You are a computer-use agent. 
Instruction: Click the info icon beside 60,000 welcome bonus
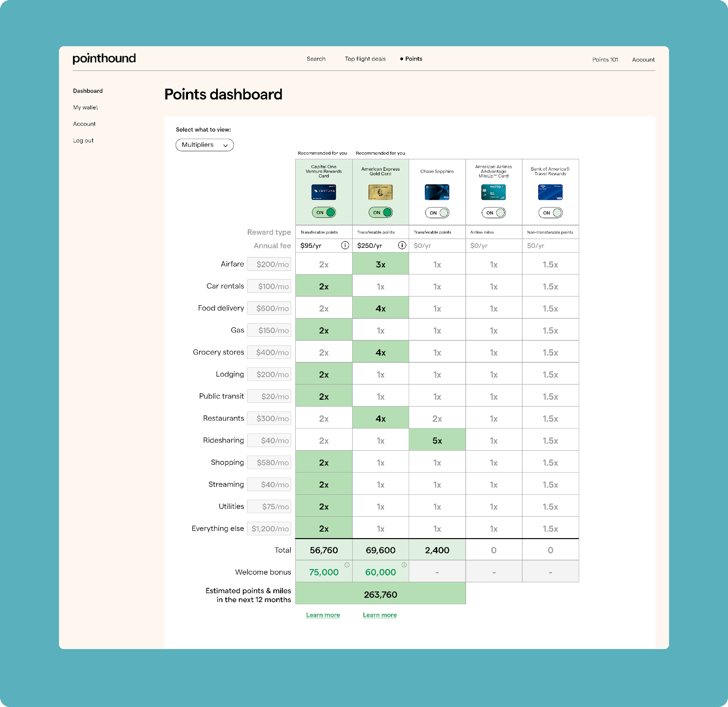[x=404, y=565]
